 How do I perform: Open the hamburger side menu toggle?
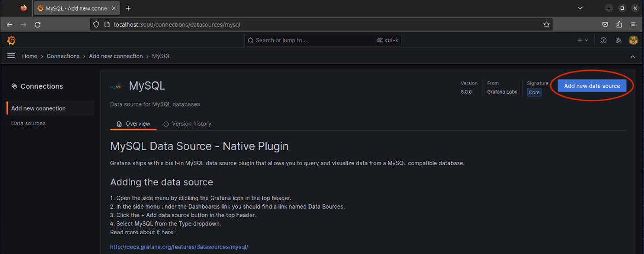point(11,56)
